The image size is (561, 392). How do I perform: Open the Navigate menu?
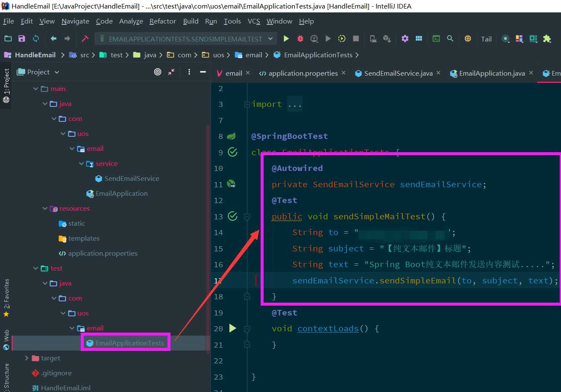pos(75,21)
